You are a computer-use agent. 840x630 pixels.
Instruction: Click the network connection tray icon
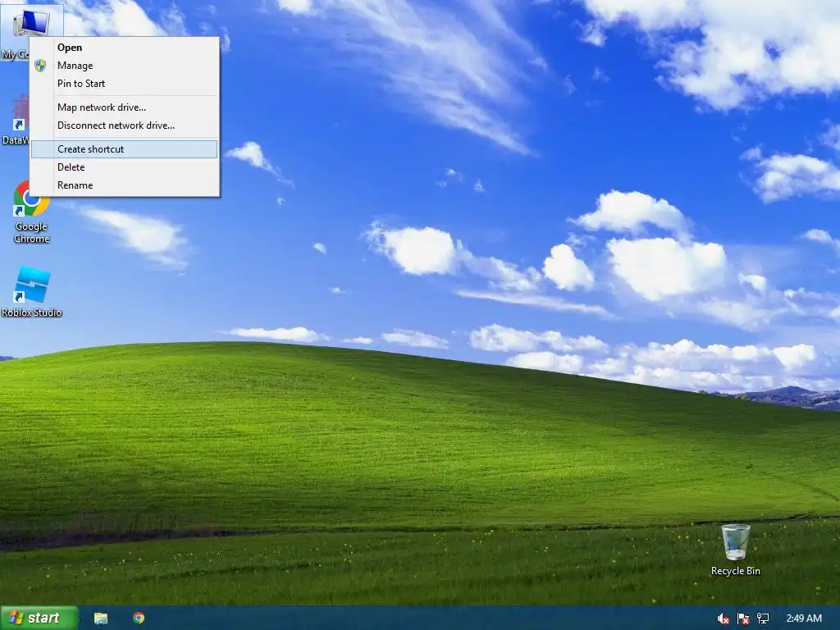(763, 619)
